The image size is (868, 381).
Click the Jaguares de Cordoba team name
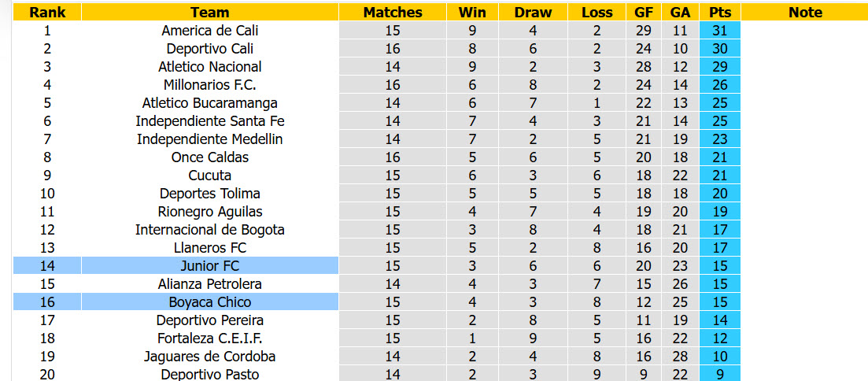coord(210,356)
